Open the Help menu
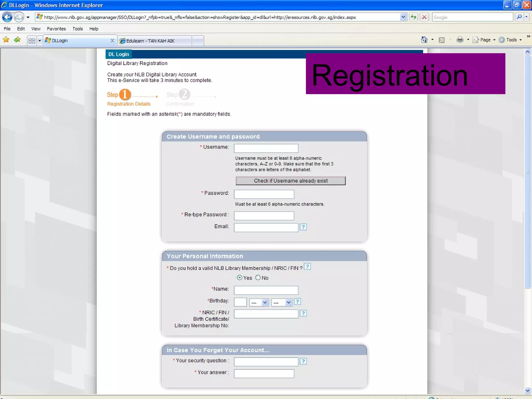Screen dimensions: 532x399 (x=94, y=29)
